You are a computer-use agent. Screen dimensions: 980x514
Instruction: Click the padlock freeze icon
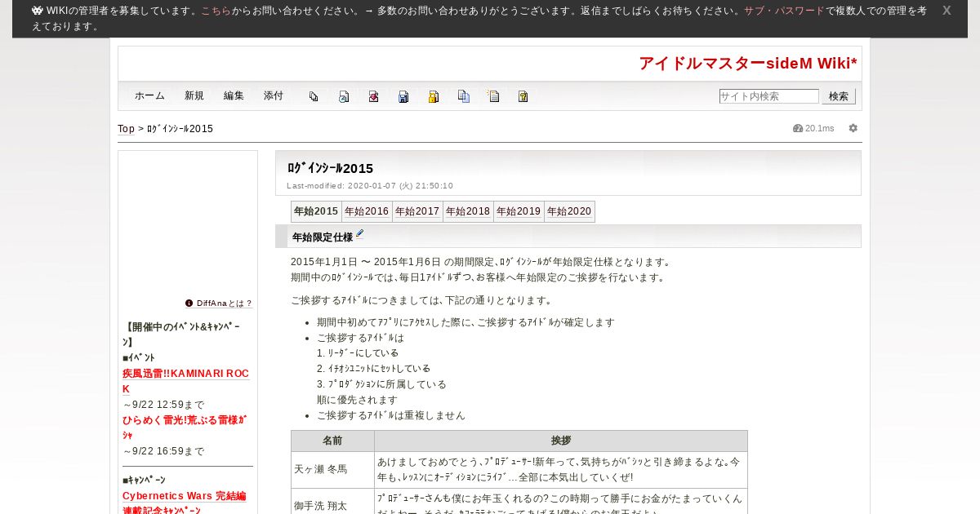pyautogui.click(x=434, y=96)
